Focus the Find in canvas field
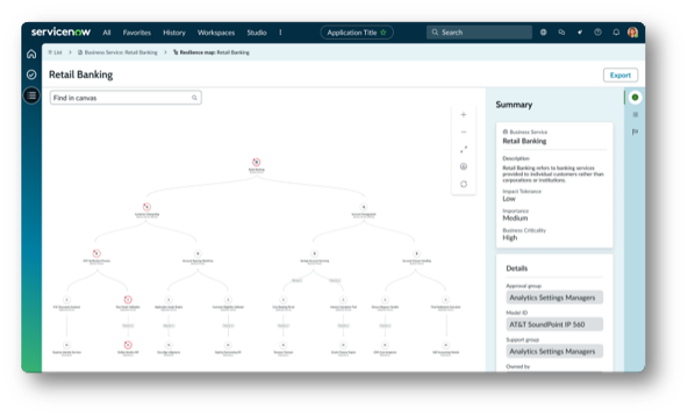This screenshot has width=688, height=416. point(125,98)
